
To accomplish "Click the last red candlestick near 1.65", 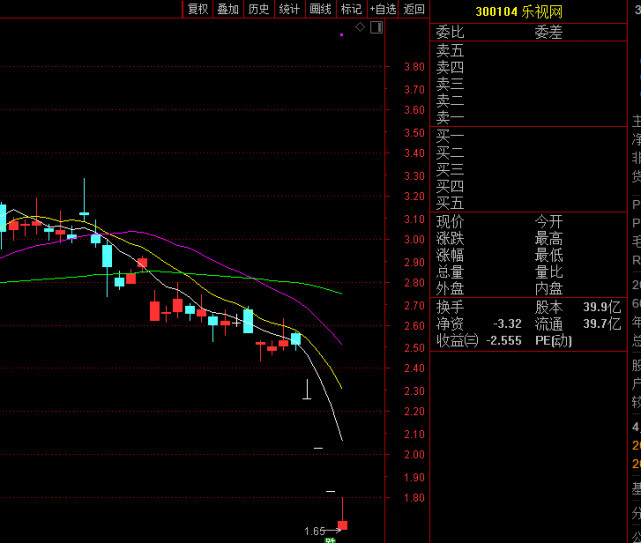I will pos(343,525).
